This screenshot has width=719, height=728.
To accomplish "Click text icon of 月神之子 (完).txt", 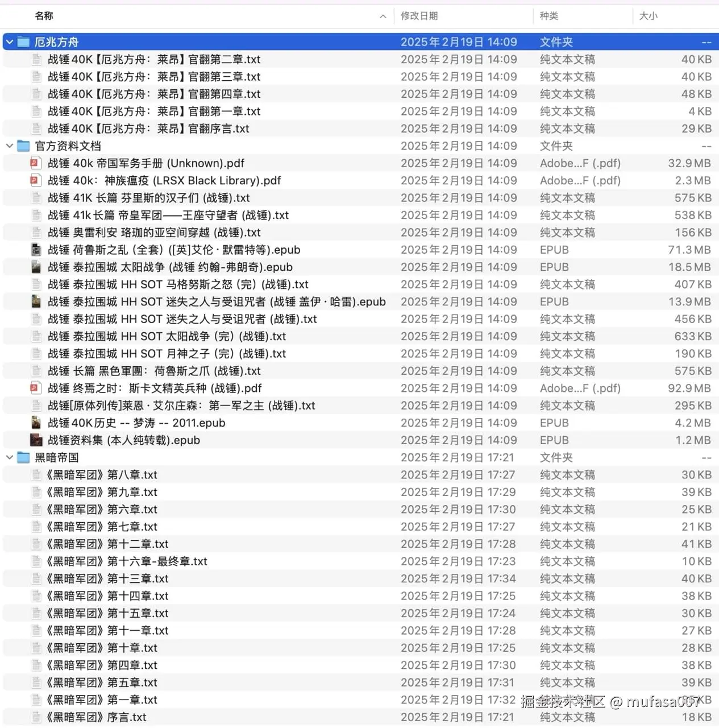I will tap(36, 354).
